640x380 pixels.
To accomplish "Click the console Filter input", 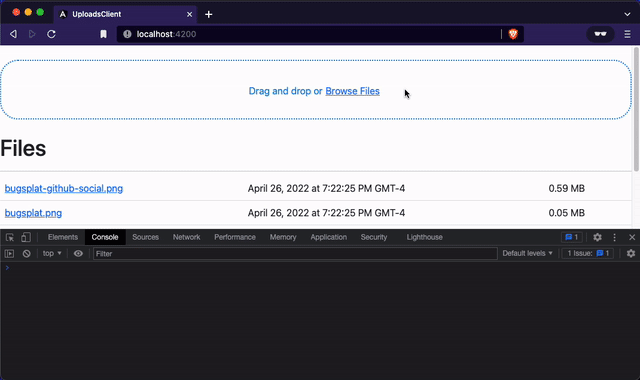I will (295, 253).
